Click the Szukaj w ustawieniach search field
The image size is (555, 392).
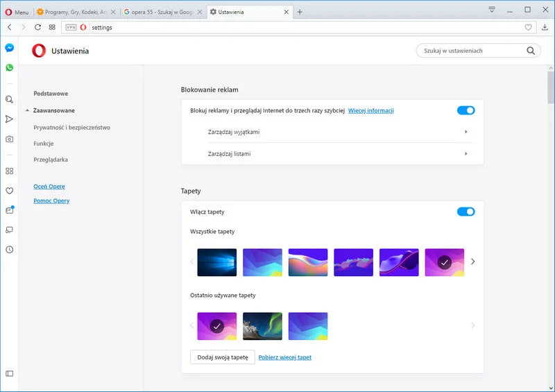click(x=472, y=51)
